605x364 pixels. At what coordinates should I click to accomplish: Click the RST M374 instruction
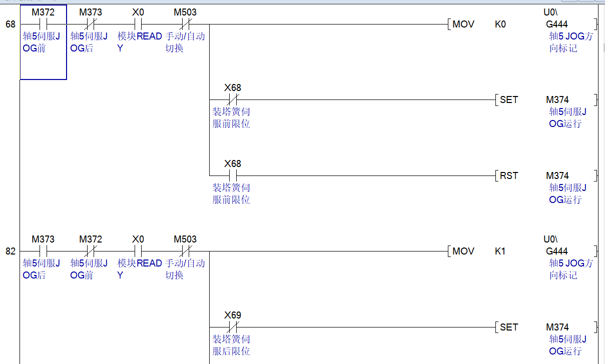(509, 175)
